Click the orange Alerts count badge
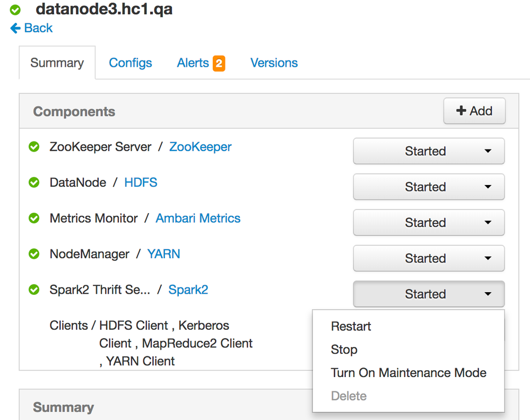This screenshot has height=420, width=530. click(219, 64)
